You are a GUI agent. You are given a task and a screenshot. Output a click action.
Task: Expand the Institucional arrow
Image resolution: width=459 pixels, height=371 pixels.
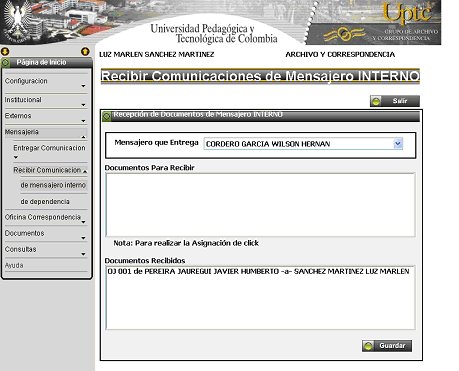click(83, 105)
